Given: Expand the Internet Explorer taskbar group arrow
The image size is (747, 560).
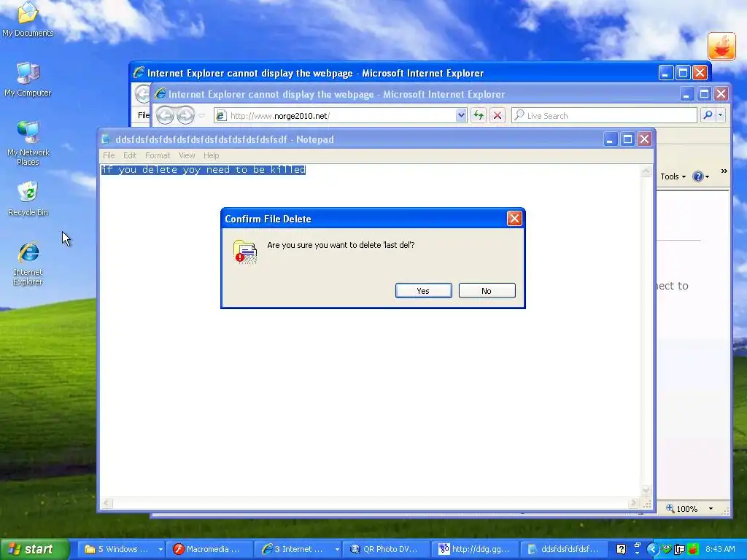Looking at the screenshot, I should click(x=337, y=549).
